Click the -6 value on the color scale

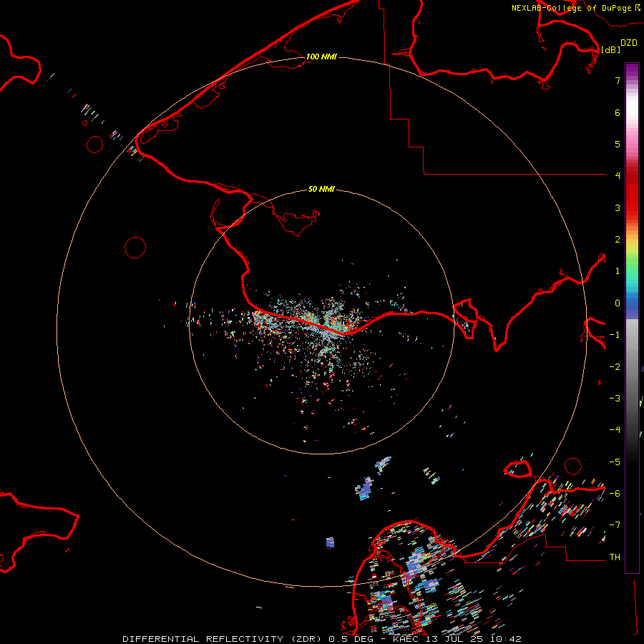pos(615,494)
